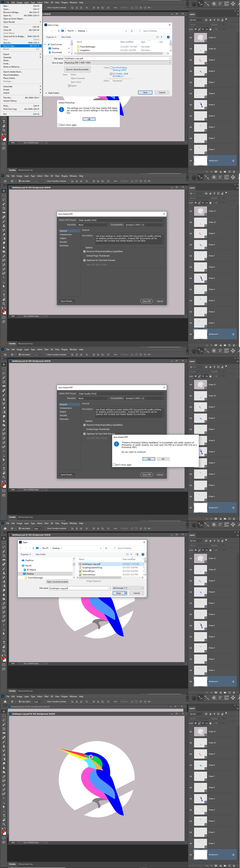
Task: Click up-folder arrow in the Open dialog
Action: pyautogui.click(x=33, y=548)
